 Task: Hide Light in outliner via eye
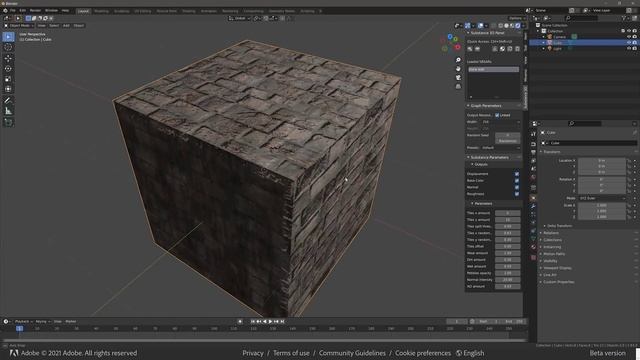[629, 48]
